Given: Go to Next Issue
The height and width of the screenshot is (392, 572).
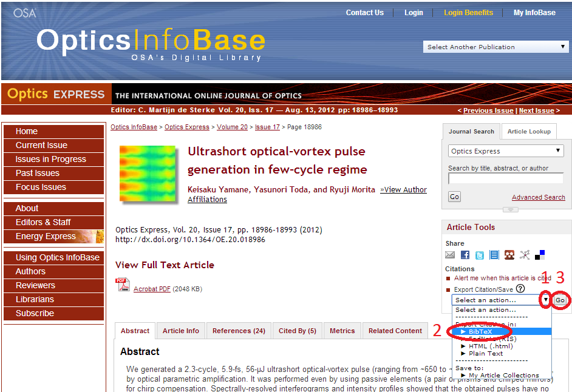Looking at the screenshot, I should 536,110.
